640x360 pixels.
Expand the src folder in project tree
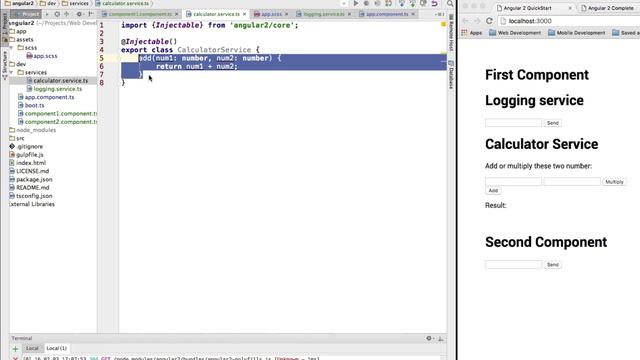(x=17, y=138)
